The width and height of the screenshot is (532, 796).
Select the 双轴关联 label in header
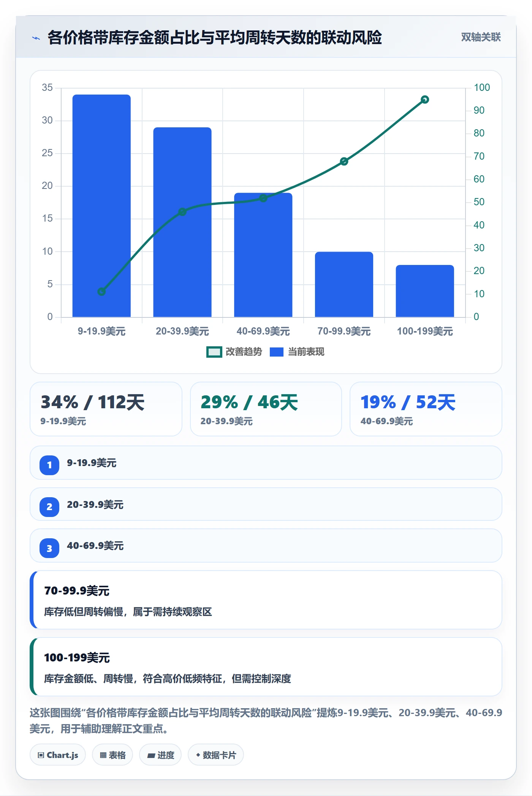point(481,37)
